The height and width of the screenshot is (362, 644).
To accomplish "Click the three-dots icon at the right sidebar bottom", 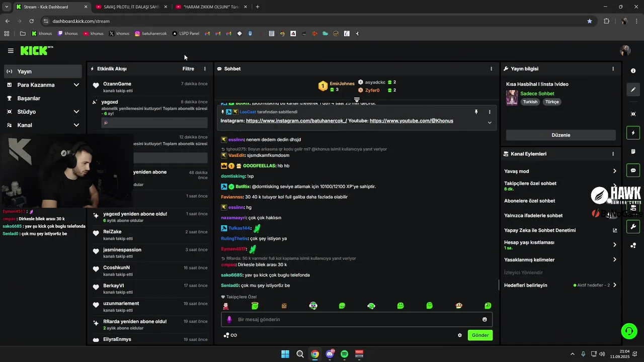I will [633, 245].
